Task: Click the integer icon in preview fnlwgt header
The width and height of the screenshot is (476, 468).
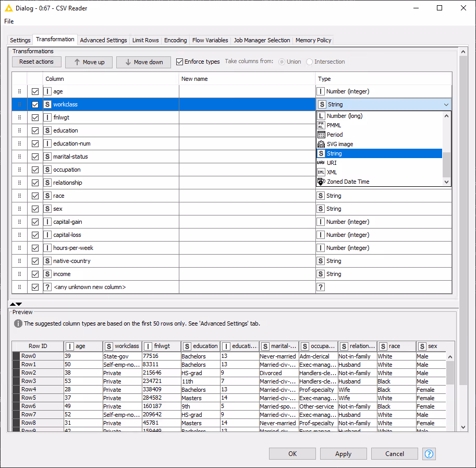Action: click(x=148, y=346)
